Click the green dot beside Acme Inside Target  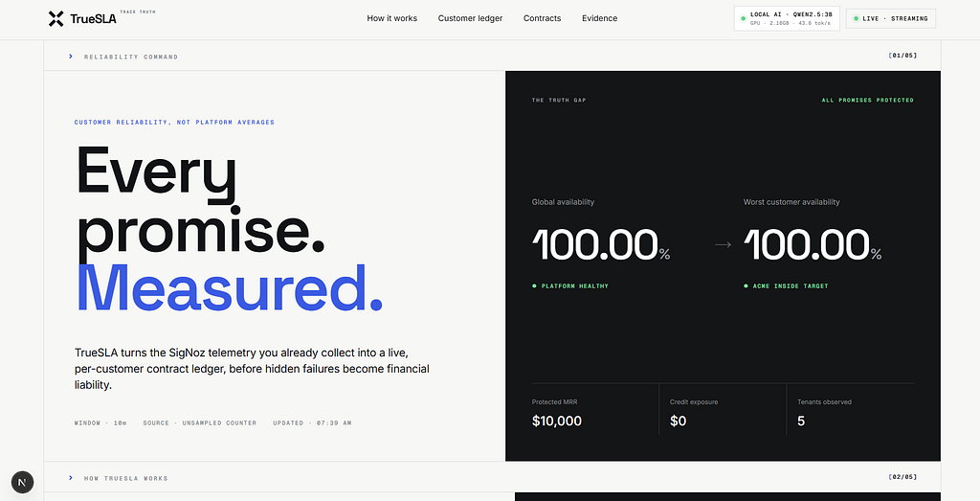coord(746,285)
